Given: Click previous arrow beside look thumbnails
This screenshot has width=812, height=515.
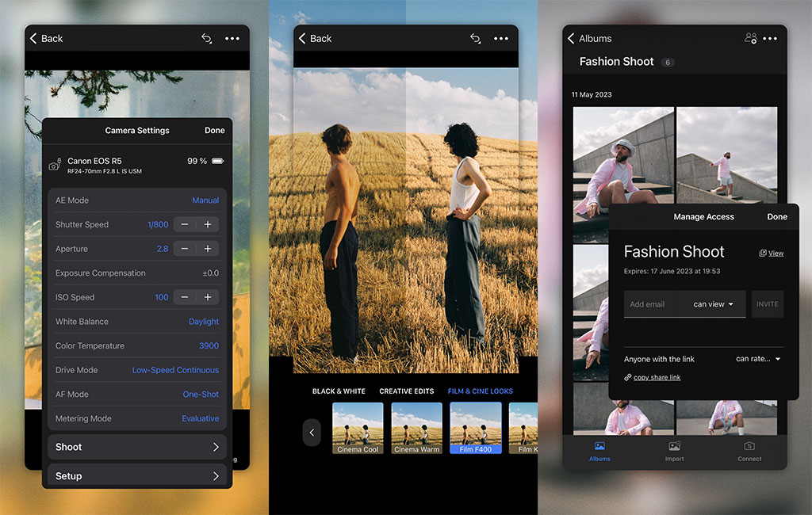Looking at the screenshot, I should coord(312,432).
